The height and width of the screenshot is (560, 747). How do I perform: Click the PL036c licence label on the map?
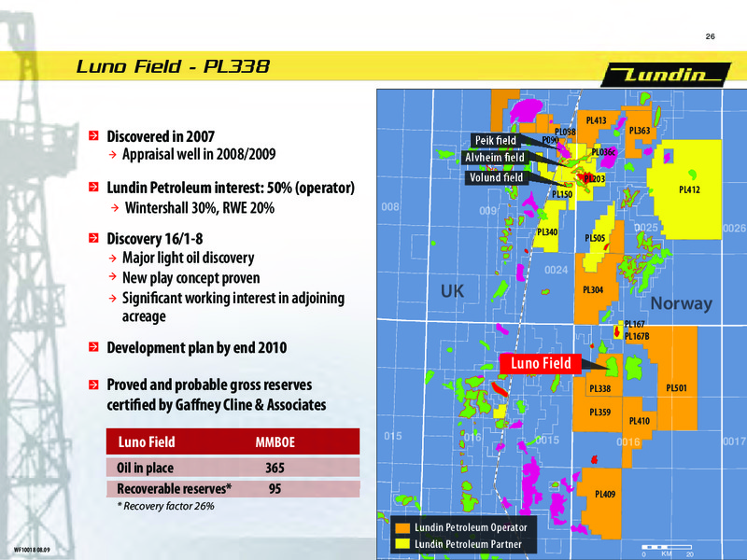tap(603, 152)
